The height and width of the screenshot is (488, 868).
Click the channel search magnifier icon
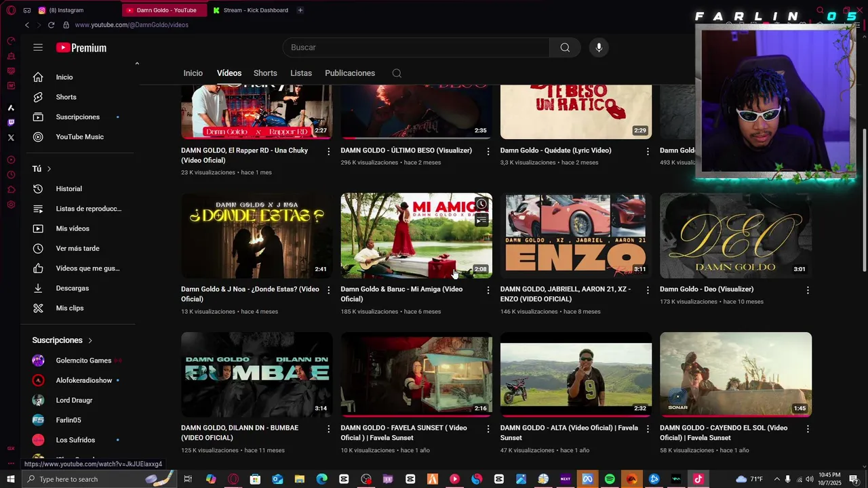tap(397, 73)
